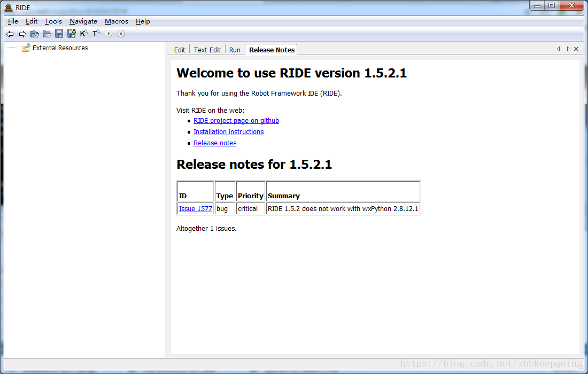This screenshot has height=374, width=588.
Task: Click the 'critical' Priority cell
Action: [251, 209]
